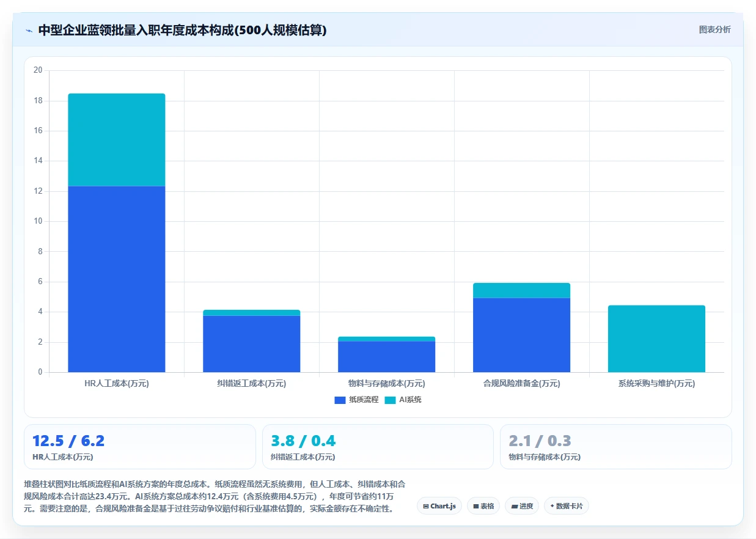Image resolution: width=756 pixels, height=539 pixels.
Task: Select the 12.5 / 6.2 HR人工成本 card
Action: click(140, 447)
